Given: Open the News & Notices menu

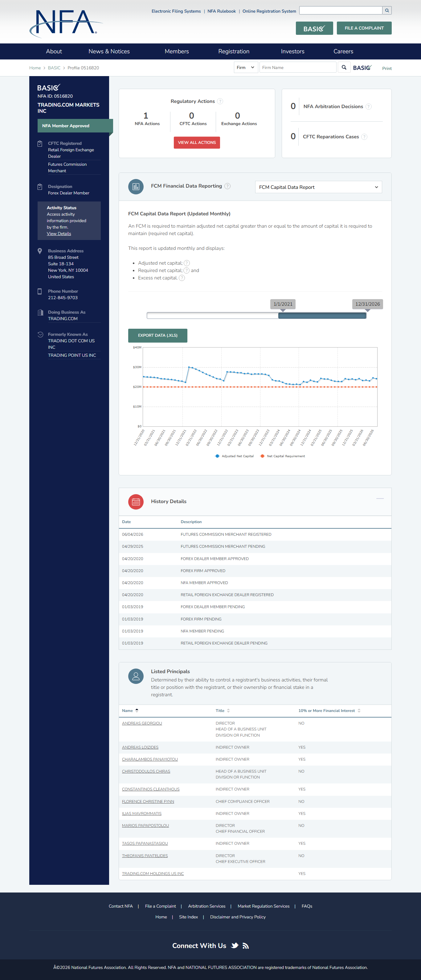Looking at the screenshot, I should [x=109, y=51].
